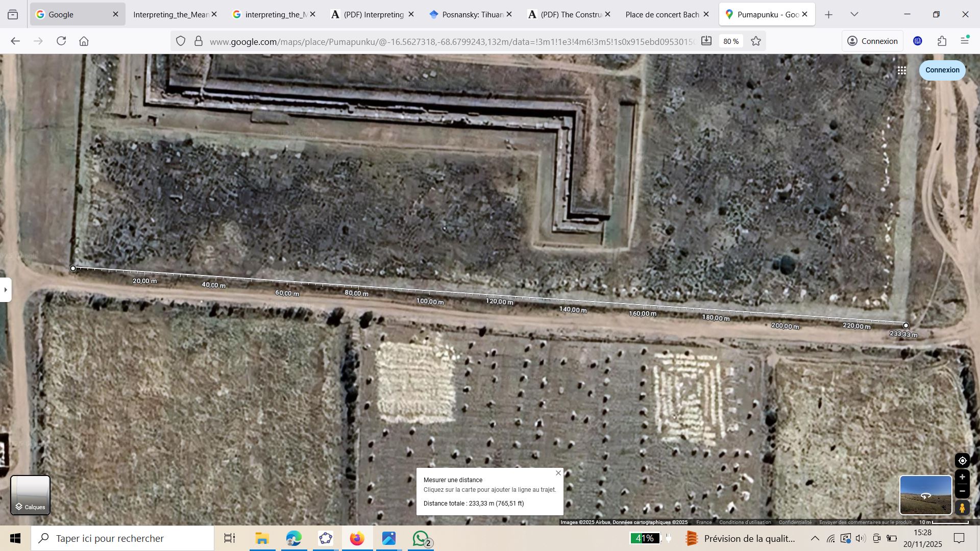Viewport: 980px width, 551px height.
Task: Close the Mesurer une distance popup
Action: pyautogui.click(x=558, y=473)
